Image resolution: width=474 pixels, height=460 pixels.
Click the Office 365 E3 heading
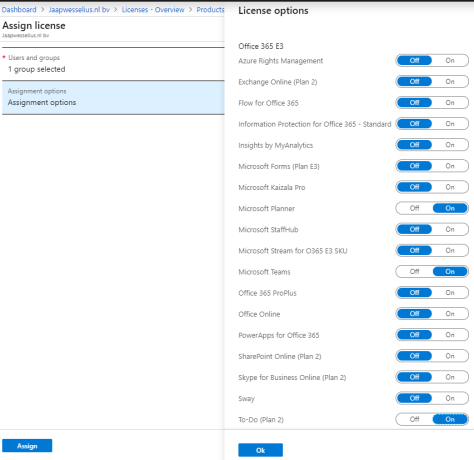tap(261, 46)
